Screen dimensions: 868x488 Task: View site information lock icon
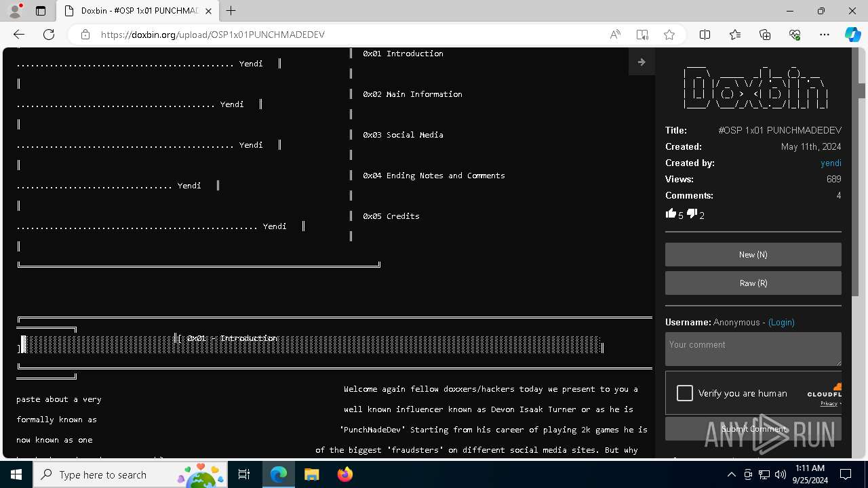coord(85,35)
